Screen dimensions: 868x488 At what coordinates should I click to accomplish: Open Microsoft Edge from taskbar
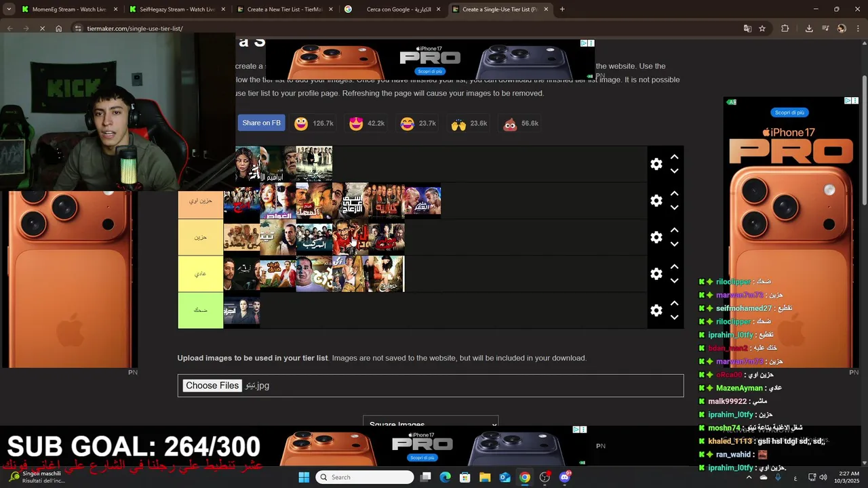[445, 477]
